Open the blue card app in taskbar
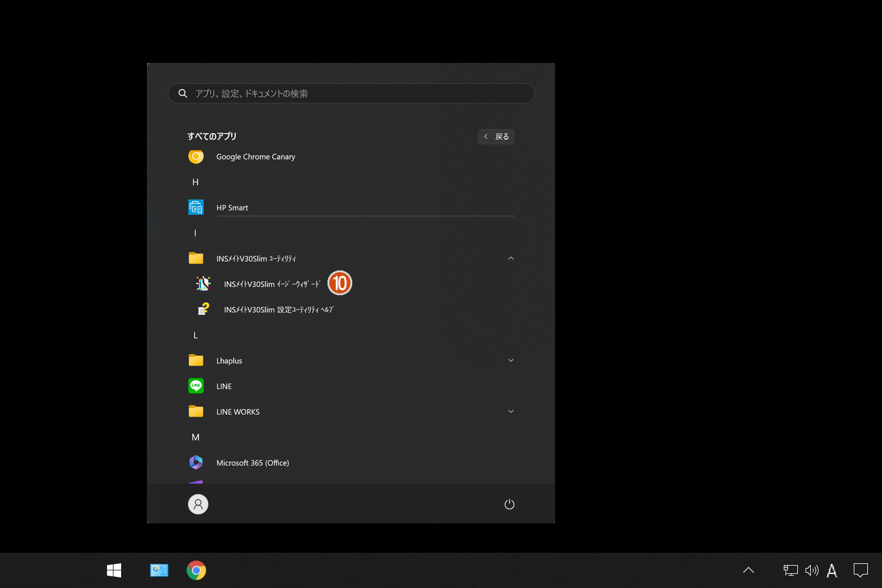882x588 pixels. coord(159,570)
